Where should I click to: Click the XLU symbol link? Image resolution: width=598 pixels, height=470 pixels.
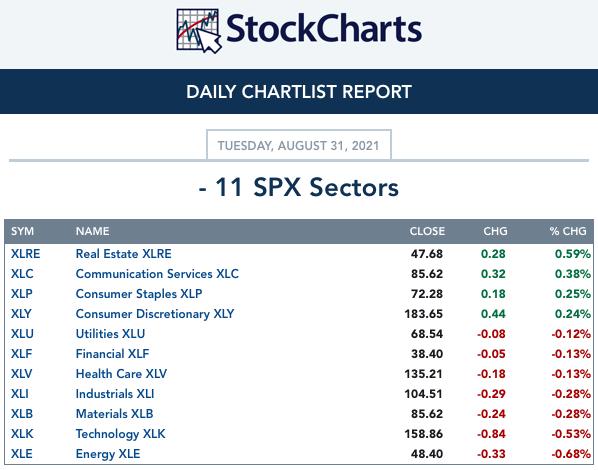tap(22, 334)
